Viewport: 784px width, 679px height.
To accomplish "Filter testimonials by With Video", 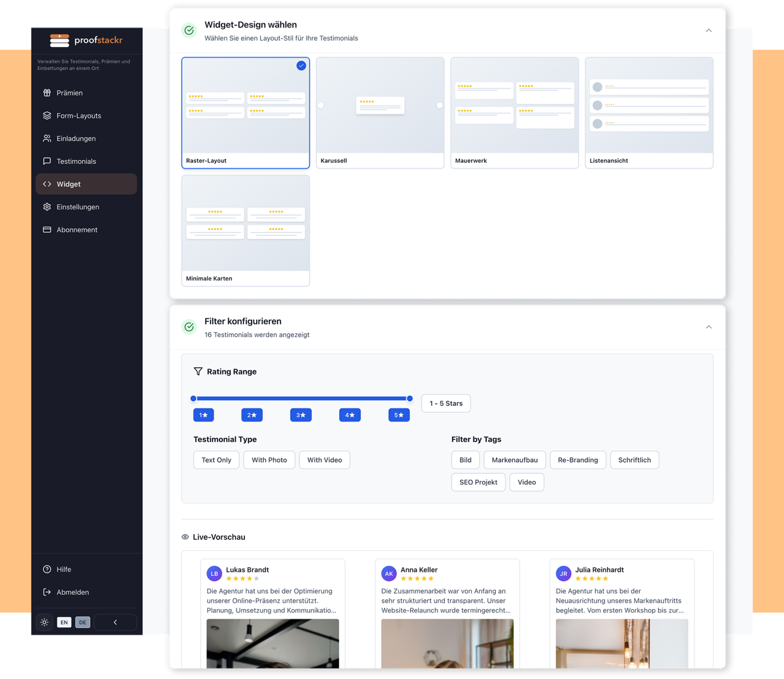I will pos(324,459).
